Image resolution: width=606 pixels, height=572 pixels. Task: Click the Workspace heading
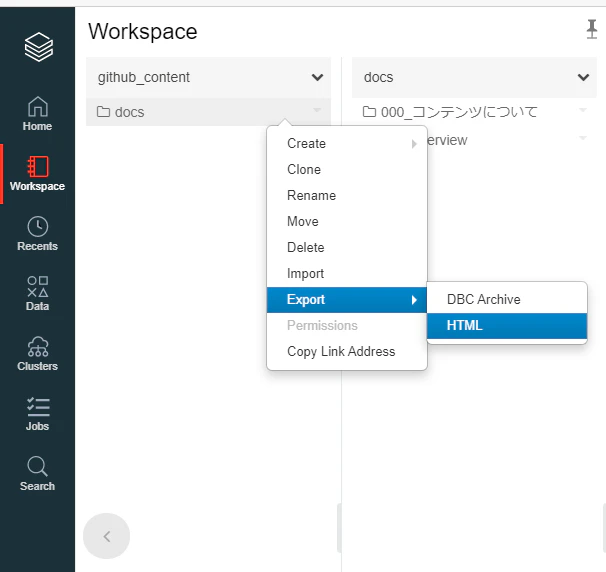(x=143, y=31)
